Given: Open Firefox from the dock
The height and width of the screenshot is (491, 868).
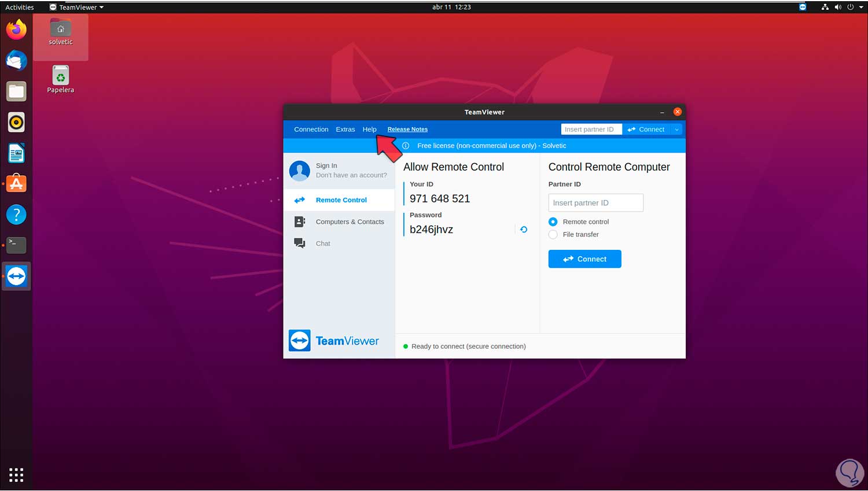Looking at the screenshot, I should tap(16, 29).
